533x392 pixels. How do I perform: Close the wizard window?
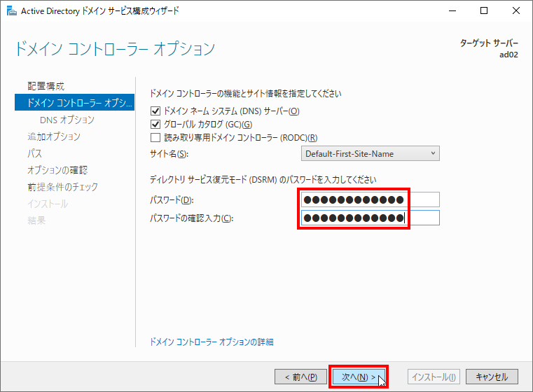[x=516, y=11]
